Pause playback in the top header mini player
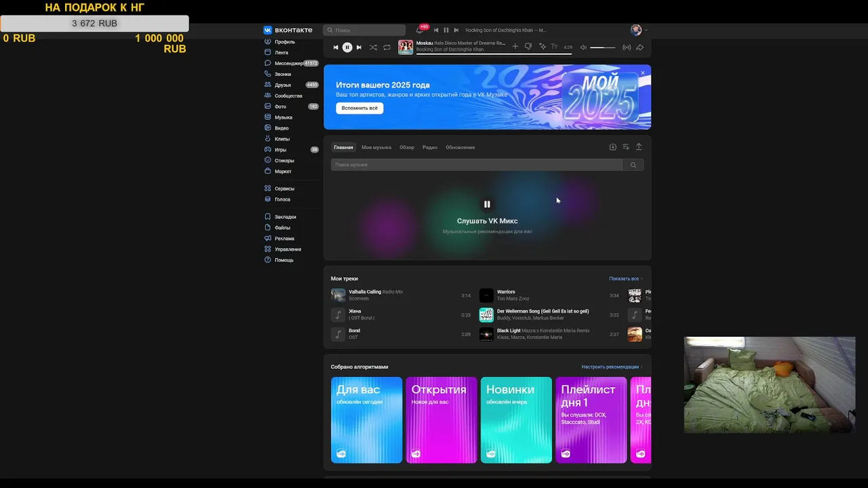The width and height of the screenshot is (868, 488). tap(446, 30)
